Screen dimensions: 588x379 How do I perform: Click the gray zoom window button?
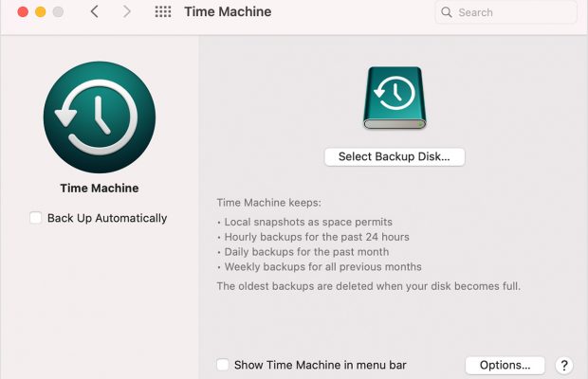coord(59,12)
